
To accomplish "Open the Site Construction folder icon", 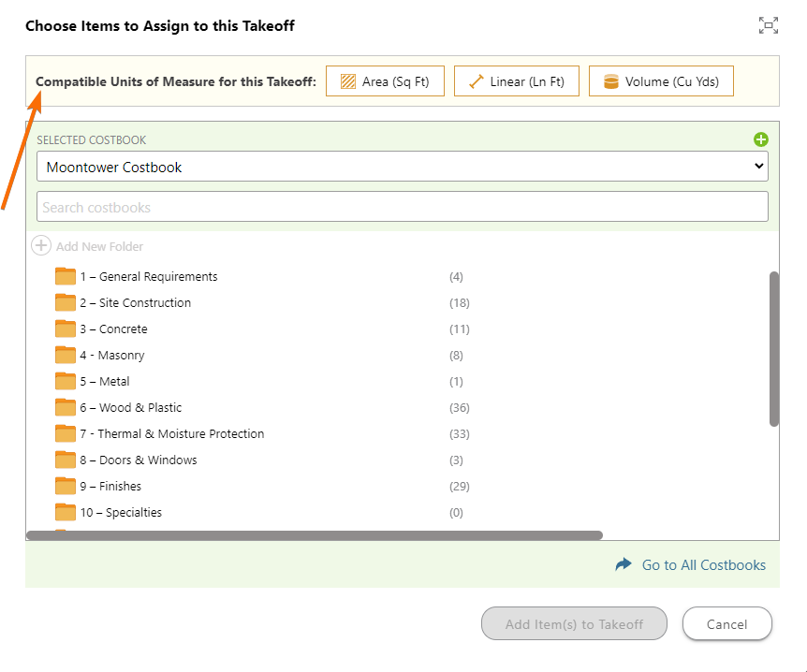I will 66,302.
